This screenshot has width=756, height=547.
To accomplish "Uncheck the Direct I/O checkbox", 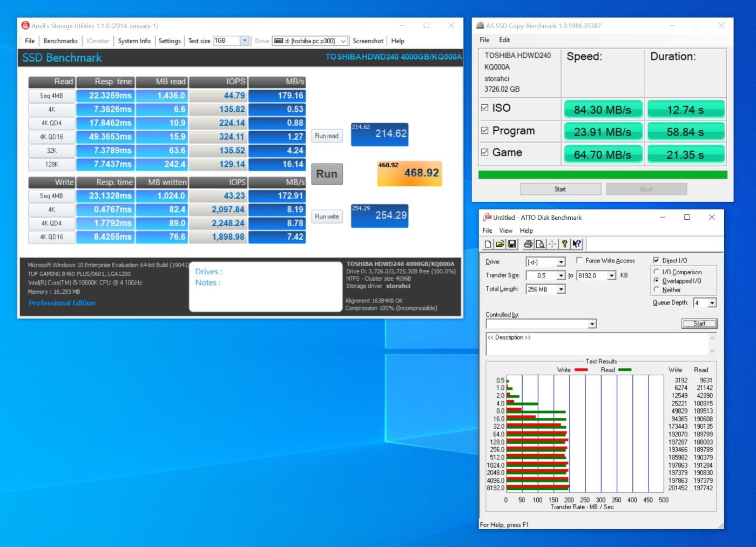I will tap(656, 260).
